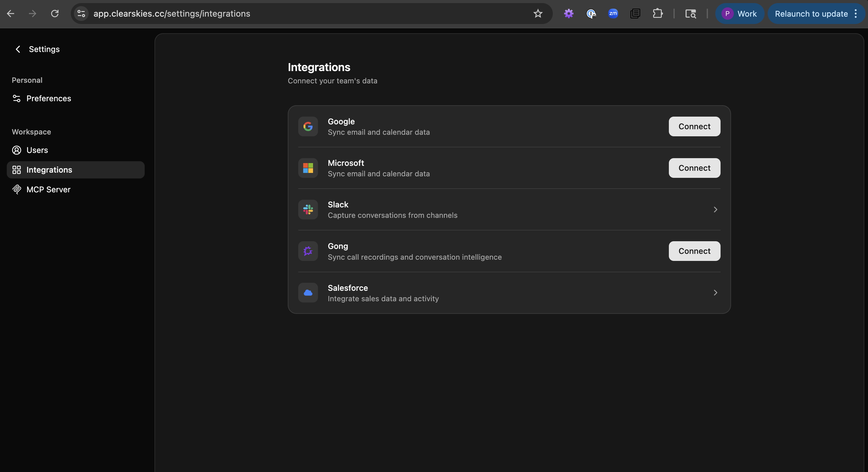Bookmark page with the star icon
The image size is (868, 472).
538,14
